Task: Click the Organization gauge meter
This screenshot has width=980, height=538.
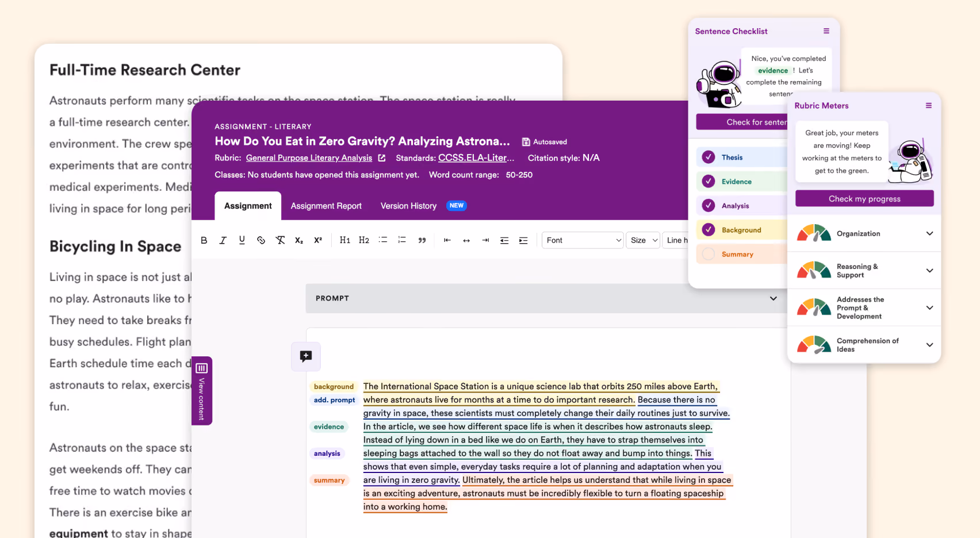Action: click(814, 233)
